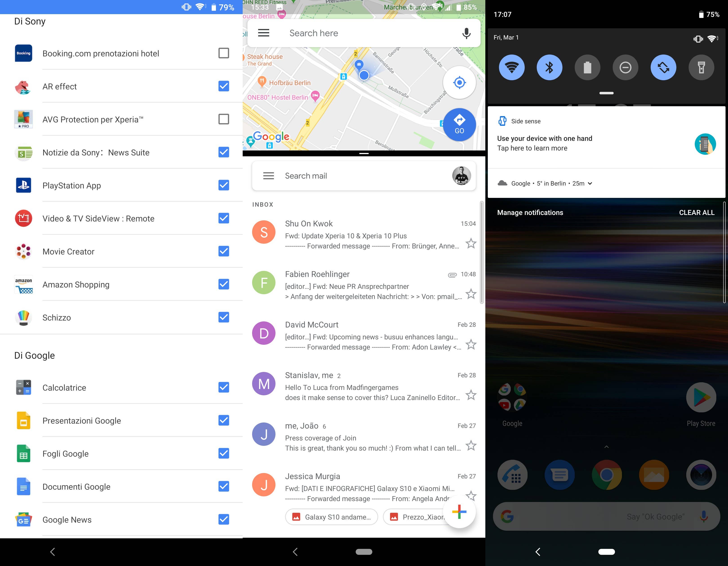Expand the weather notification chevron
The width and height of the screenshot is (728, 566).
[590, 184]
